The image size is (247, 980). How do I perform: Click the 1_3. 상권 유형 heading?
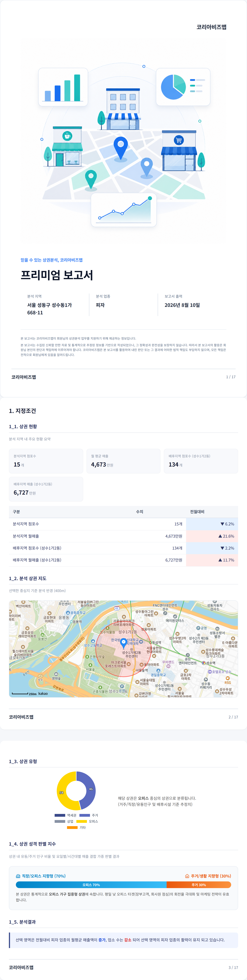pos(23,761)
